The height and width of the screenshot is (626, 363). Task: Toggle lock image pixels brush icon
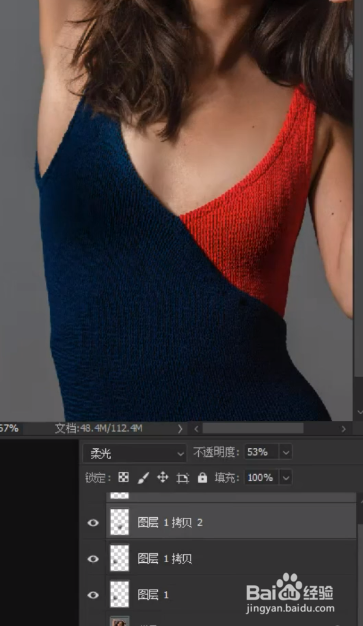[x=143, y=477]
